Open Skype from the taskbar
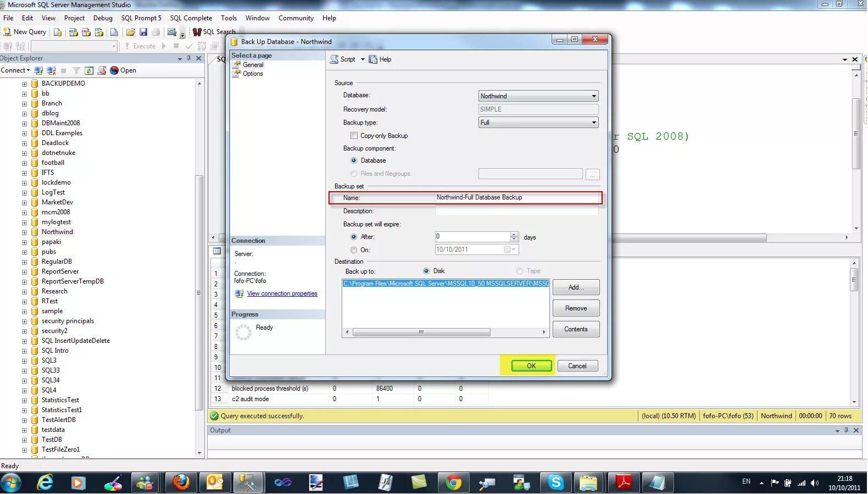 (555, 482)
